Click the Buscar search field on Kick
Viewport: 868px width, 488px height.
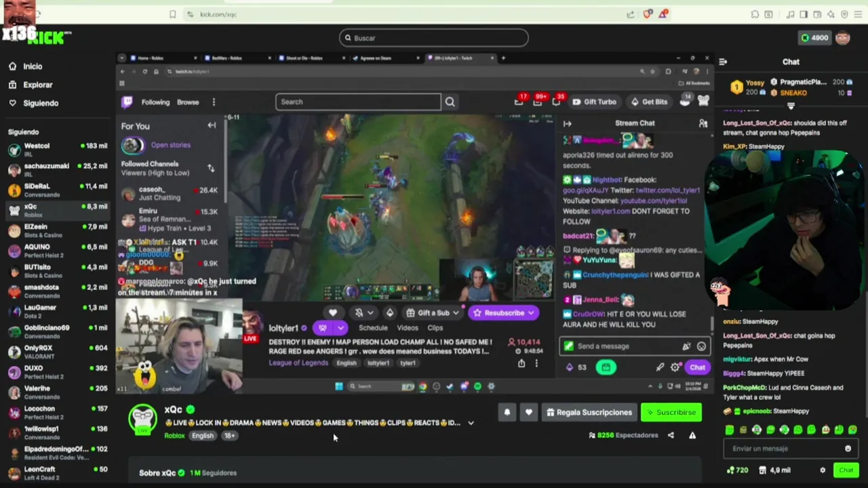(434, 38)
